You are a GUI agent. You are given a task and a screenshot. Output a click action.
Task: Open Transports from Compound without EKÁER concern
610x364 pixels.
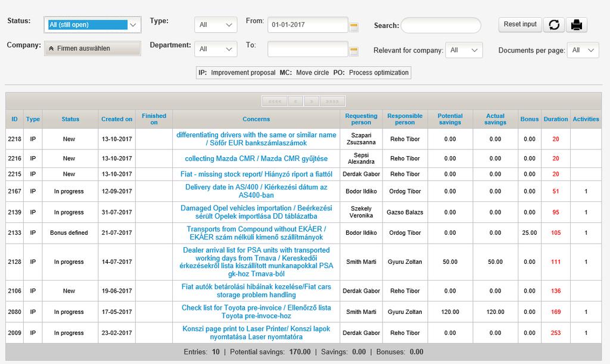click(256, 233)
